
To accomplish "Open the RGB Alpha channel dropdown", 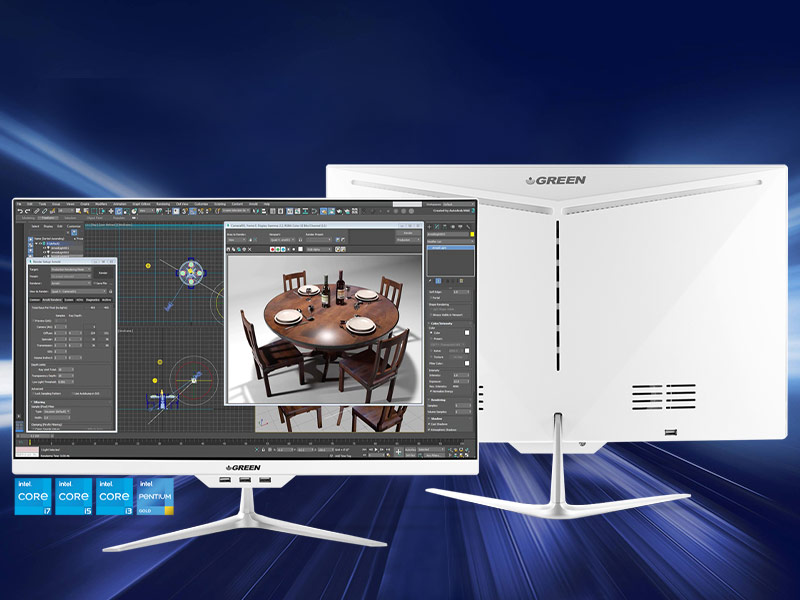I will (x=318, y=249).
